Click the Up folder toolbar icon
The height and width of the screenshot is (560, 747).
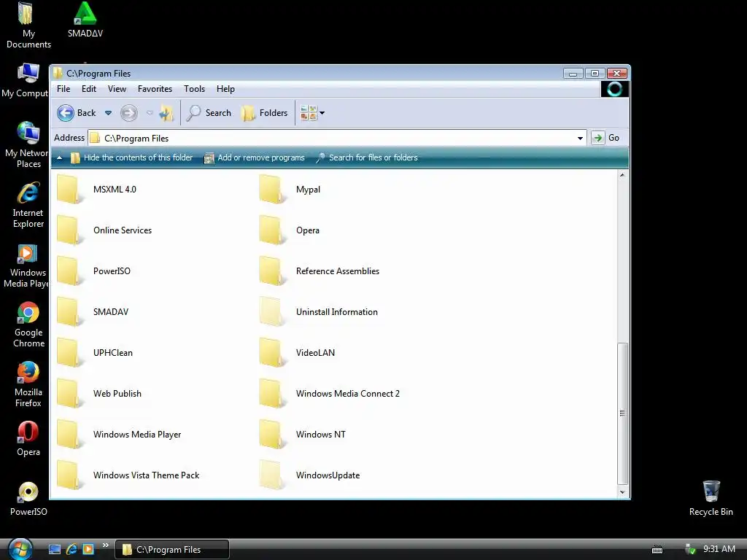166,113
